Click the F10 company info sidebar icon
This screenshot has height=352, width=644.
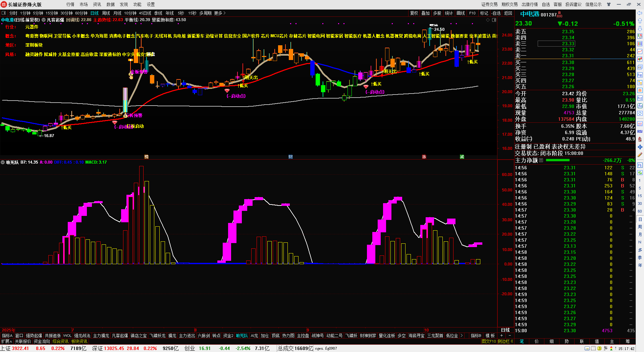click(x=640, y=75)
